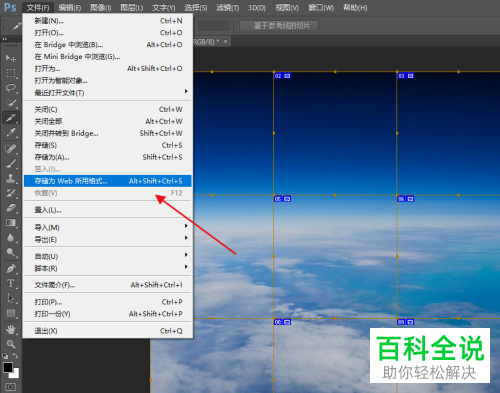Screen dimensions: 500x393
Task: Select the Rectangular Marquee tool
Action: pos(11,73)
